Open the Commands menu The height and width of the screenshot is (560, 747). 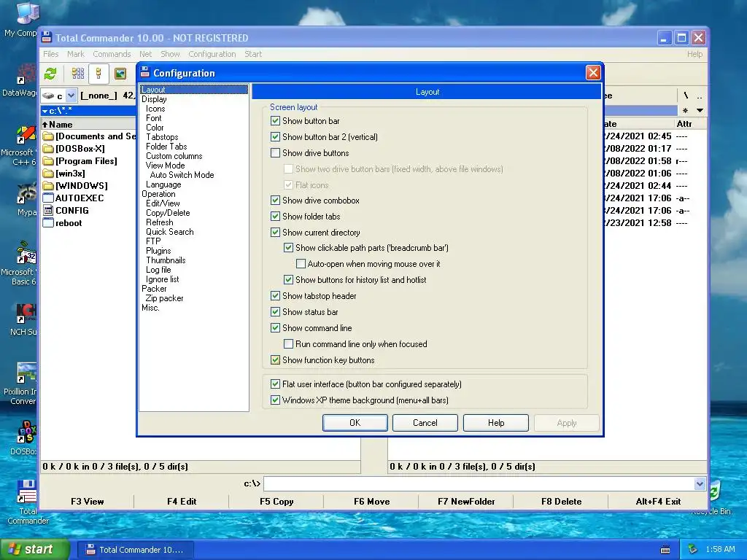coord(112,54)
